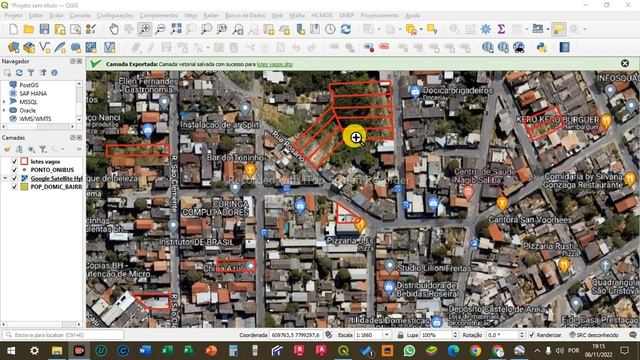640x360 pixels.
Task: Filter the legend in Camadas panel
Action: (x=43, y=149)
